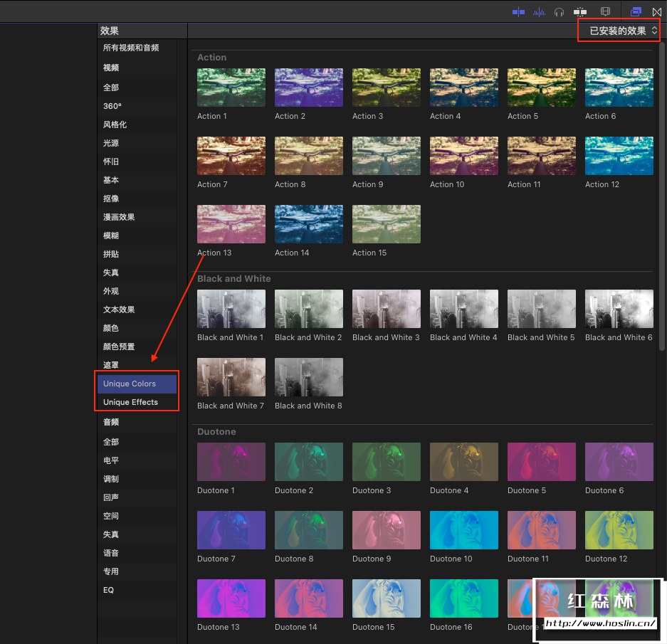Click the Black and White 4 label
The width and height of the screenshot is (667, 644).
[463, 338]
